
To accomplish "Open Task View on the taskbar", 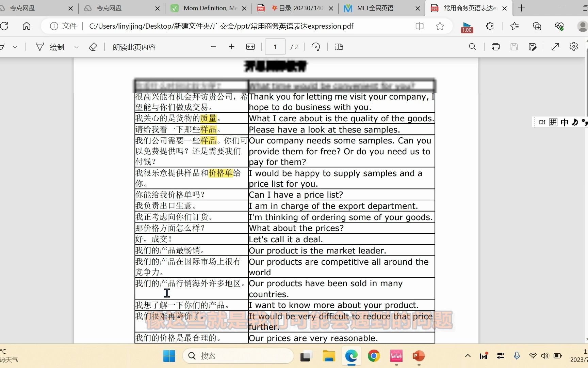I will [x=307, y=356].
